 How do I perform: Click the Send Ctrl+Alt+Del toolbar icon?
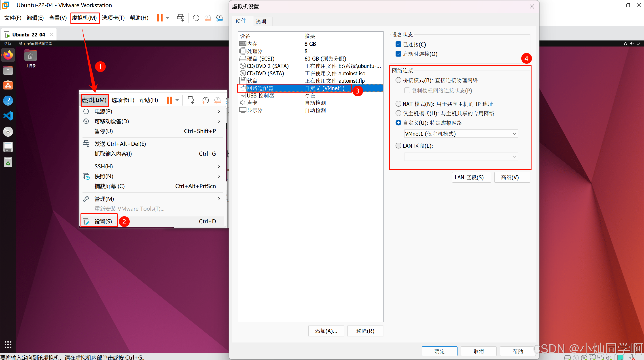click(180, 18)
